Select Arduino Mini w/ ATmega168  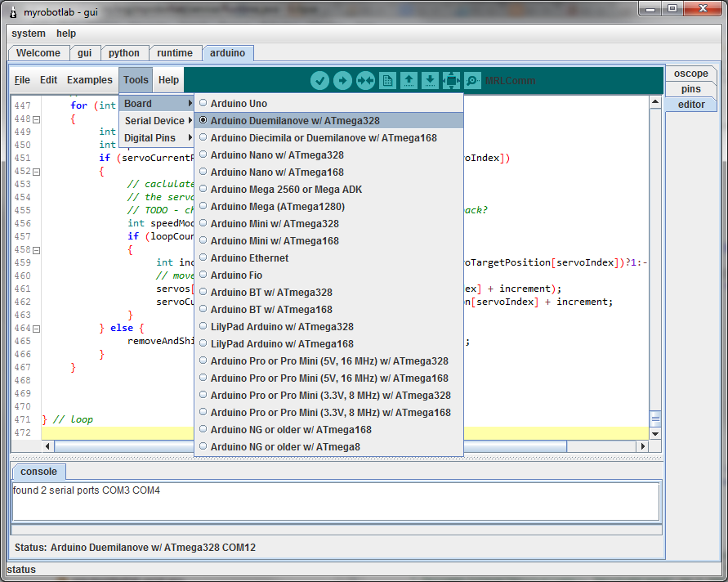click(328, 241)
